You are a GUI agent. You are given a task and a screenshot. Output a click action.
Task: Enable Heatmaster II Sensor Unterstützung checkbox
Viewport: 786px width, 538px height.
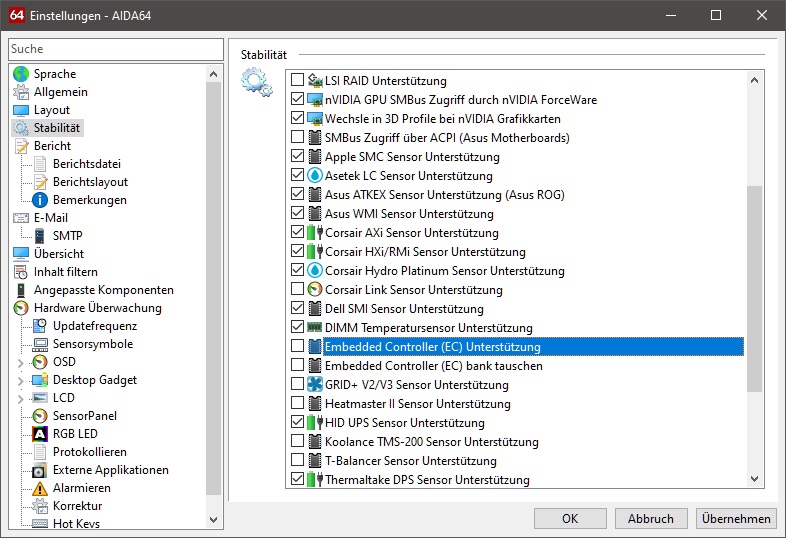point(297,403)
